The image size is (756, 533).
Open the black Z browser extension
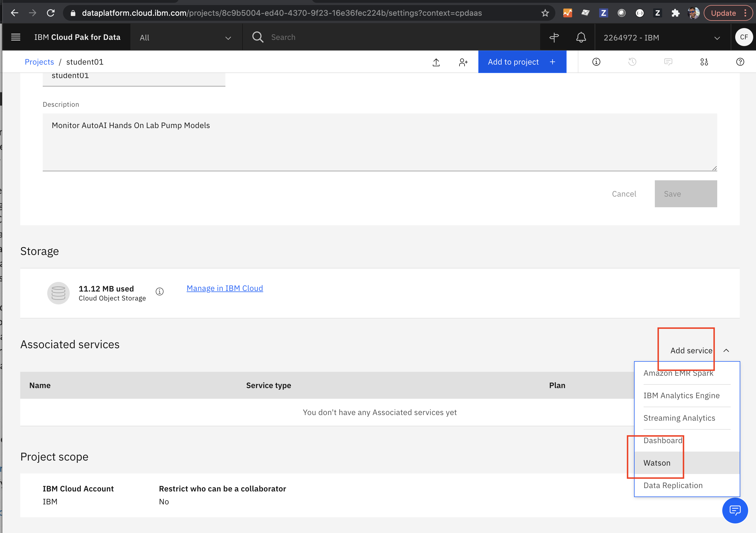[x=657, y=13]
